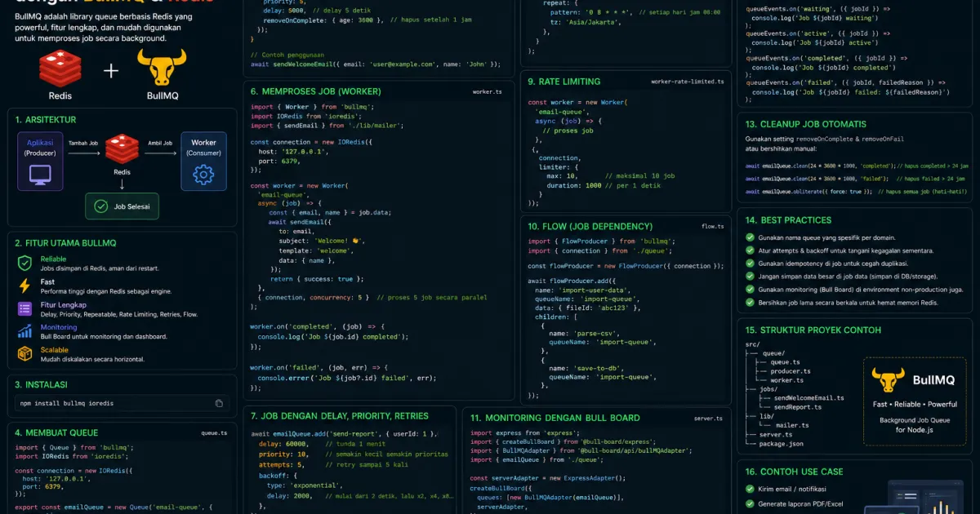Click the npm install command field

[x=122, y=403]
